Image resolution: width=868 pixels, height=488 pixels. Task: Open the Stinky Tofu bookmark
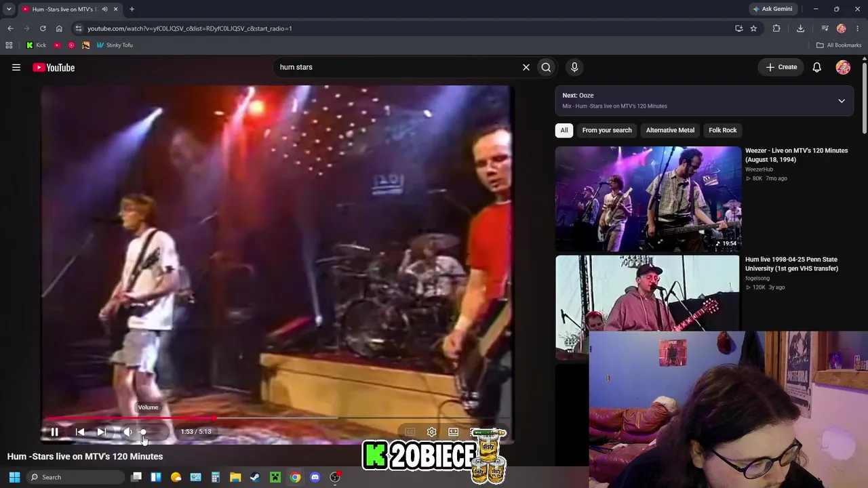[x=115, y=45]
